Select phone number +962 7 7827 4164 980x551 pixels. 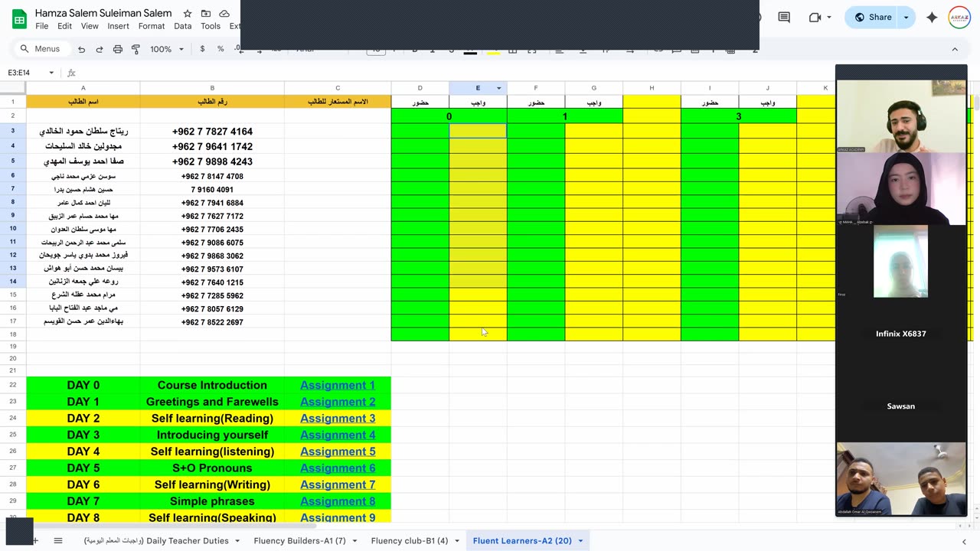tap(212, 132)
